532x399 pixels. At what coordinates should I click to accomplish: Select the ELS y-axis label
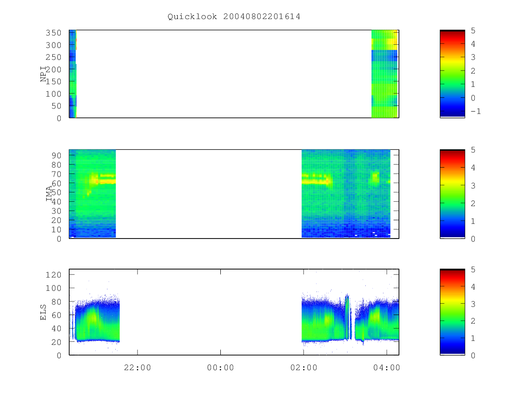43,312
